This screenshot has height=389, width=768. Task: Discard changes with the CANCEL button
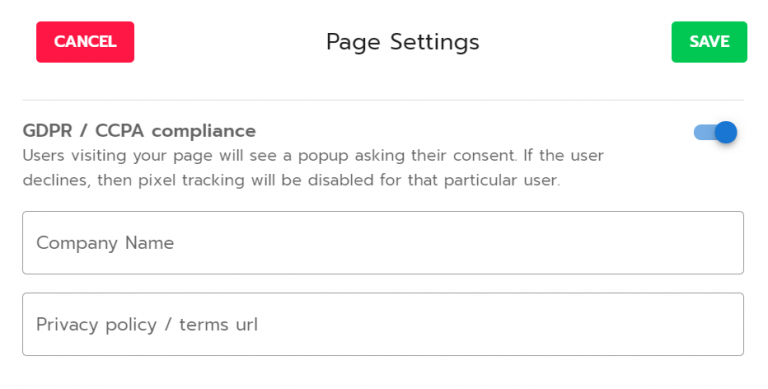(x=85, y=42)
